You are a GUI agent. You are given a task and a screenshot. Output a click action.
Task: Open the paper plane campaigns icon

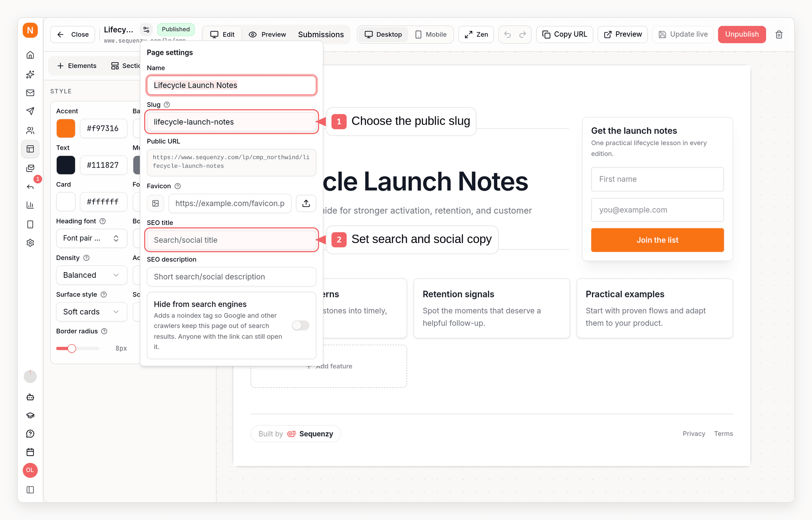[30, 111]
